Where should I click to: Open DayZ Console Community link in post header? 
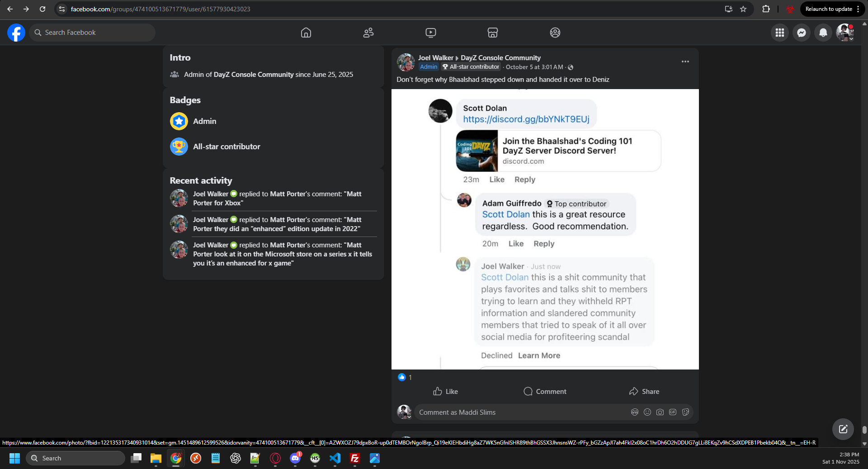500,58
